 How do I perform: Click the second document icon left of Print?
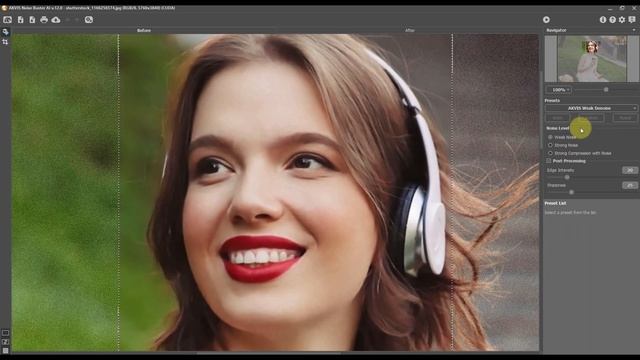click(32, 20)
